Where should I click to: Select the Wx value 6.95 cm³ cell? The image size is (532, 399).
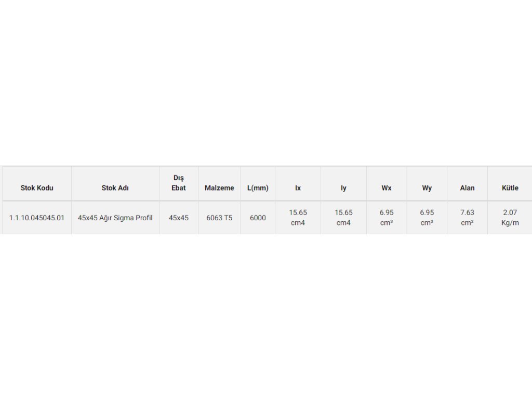387,218
